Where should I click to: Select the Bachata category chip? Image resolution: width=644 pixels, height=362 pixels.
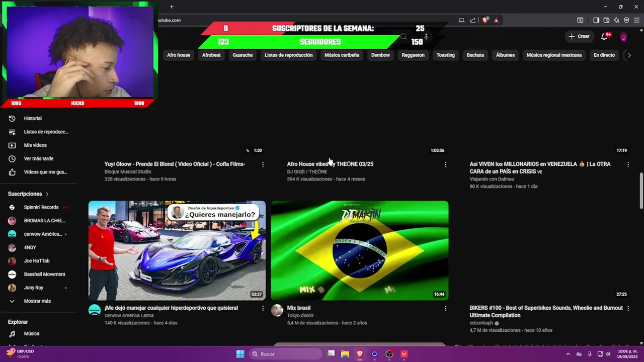(x=475, y=55)
